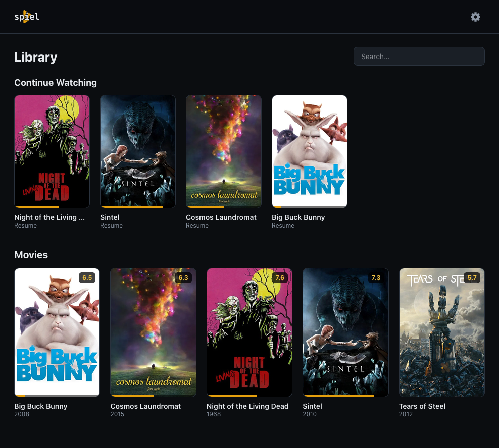Click the year 2015 under Cosmos Laundromat
The width and height of the screenshot is (499, 448).
pos(118,414)
